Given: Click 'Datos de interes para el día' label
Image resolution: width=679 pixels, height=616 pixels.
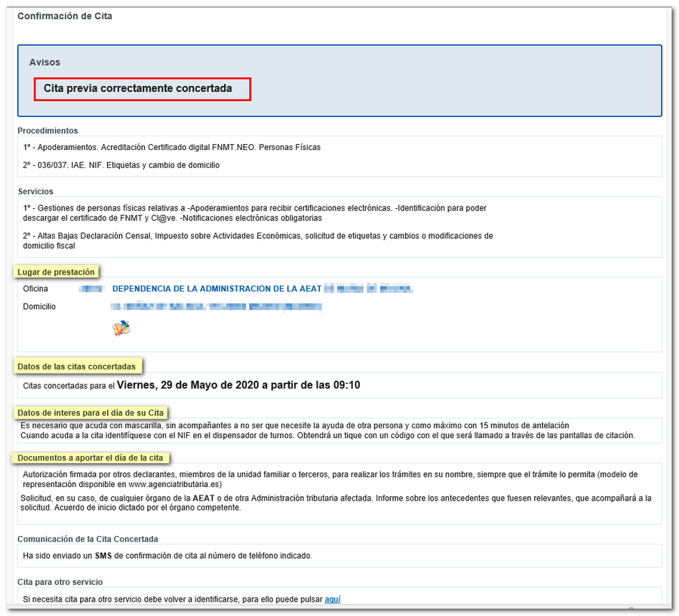Looking at the screenshot, I should click(x=91, y=412).
